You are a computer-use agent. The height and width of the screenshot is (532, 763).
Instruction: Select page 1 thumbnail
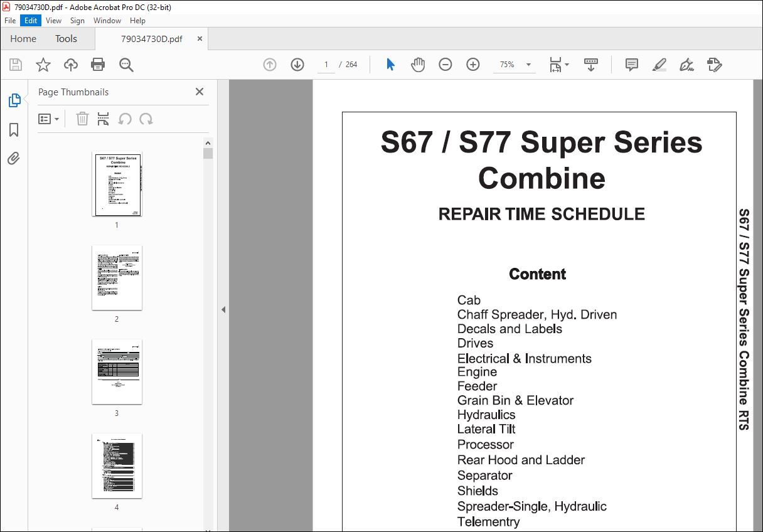[117, 184]
